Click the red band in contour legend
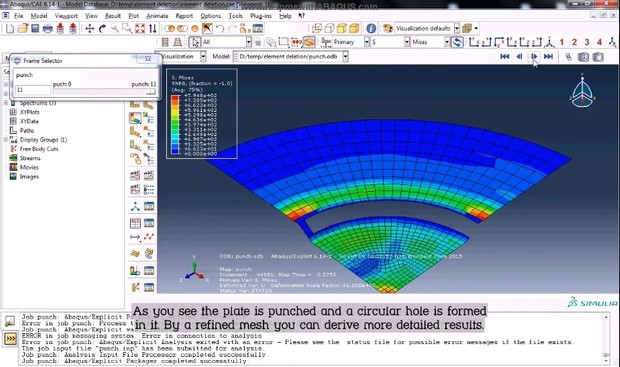This screenshot has width=620, height=367. pyautogui.click(x=175, y=99)
